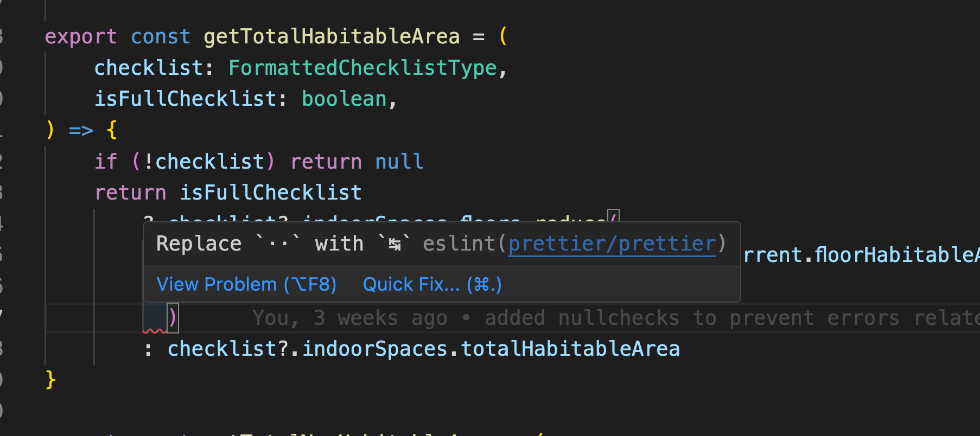Image resolution: width=980 pixels, height=436 pixels.
Task: Open the prettier/prettier rule documentation link
Action: [612, 243]
